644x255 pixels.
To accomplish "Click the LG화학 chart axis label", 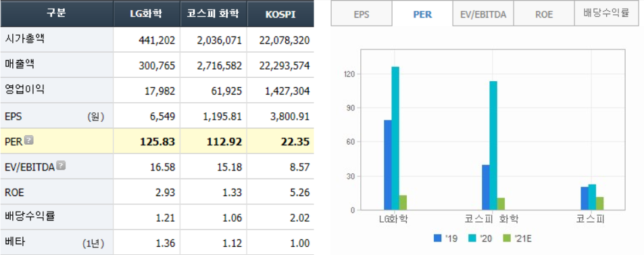I will pos(394,219).
